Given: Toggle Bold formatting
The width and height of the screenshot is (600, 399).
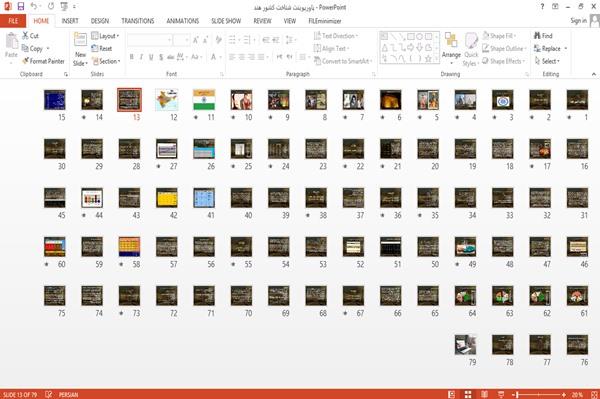Looking at the screenshot, I should pos(131,57).
